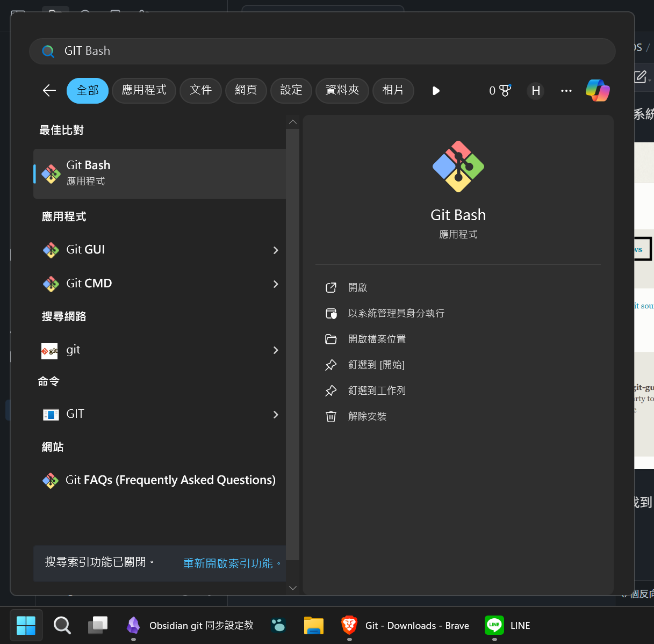This screenshot has width=654, height=644.
Task: Click the git web search icon
Action: pyautogui.click(x=49, y=351)
